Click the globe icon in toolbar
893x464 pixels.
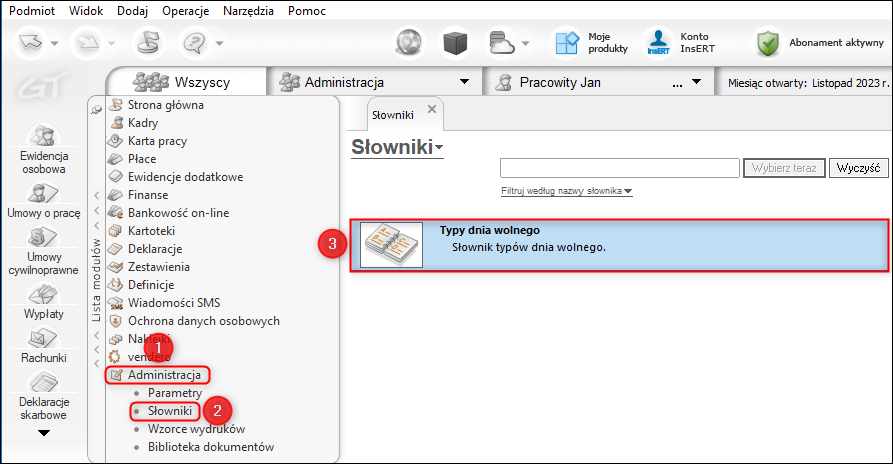[409, 43]
